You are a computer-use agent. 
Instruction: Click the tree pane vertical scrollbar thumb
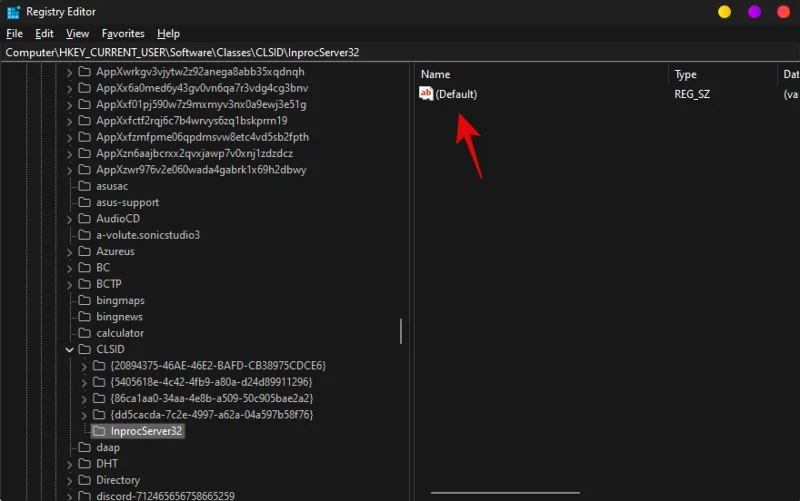point(401,331)
